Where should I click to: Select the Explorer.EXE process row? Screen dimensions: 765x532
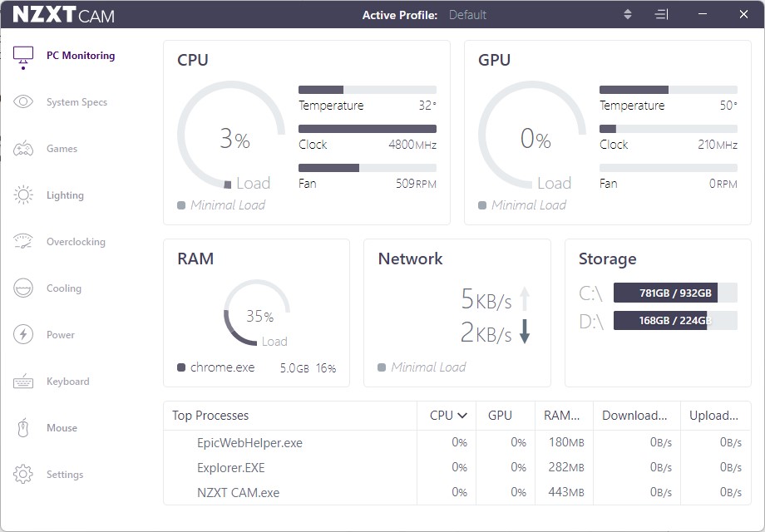(231, 467)
